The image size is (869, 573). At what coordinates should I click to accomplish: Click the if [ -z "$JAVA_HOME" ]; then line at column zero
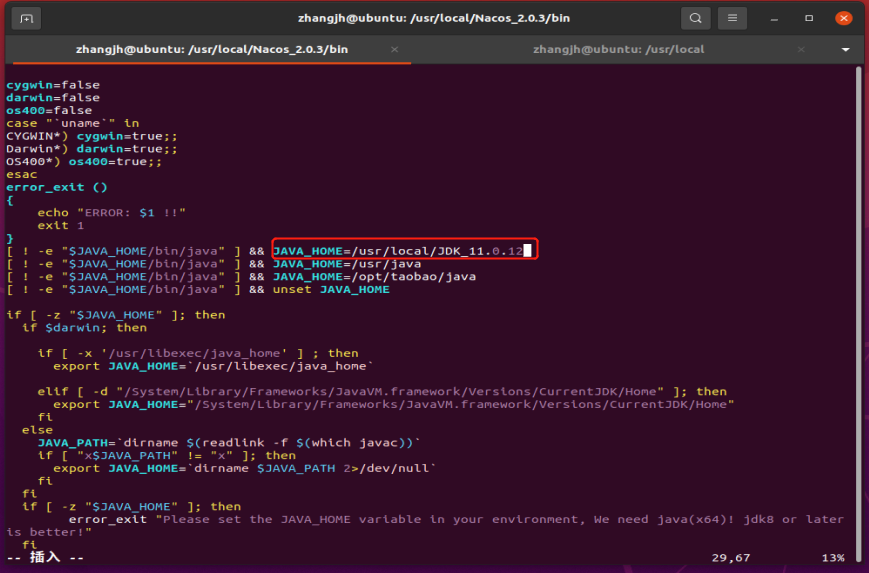(x=116, y=315)
